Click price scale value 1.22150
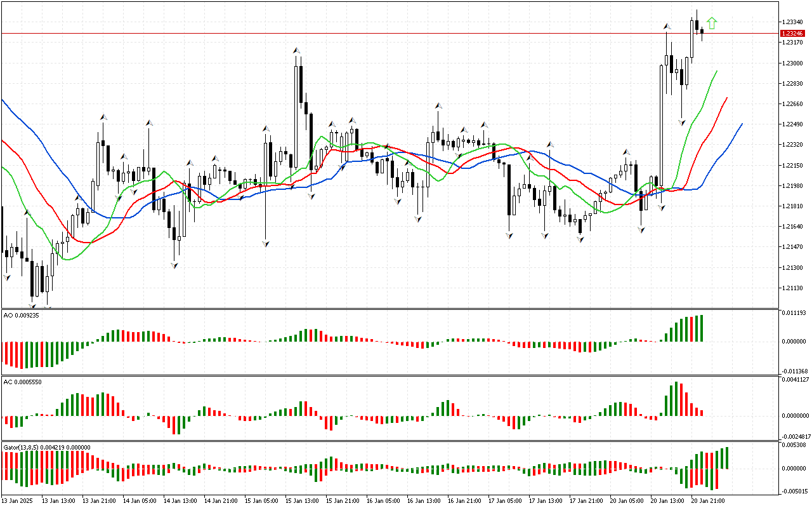Viewport: 812px width, 508px height. [793, 166]
